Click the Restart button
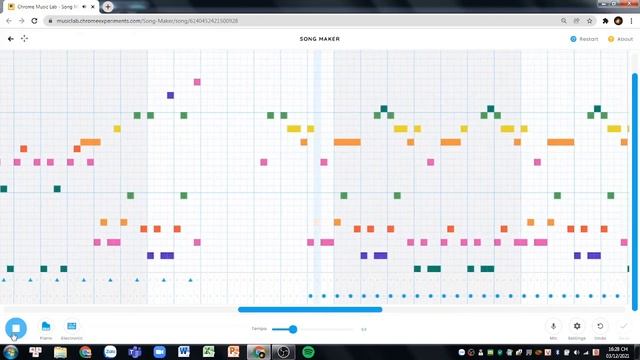The height and width of the screenshot is (360, 640). tap(584, 39)
